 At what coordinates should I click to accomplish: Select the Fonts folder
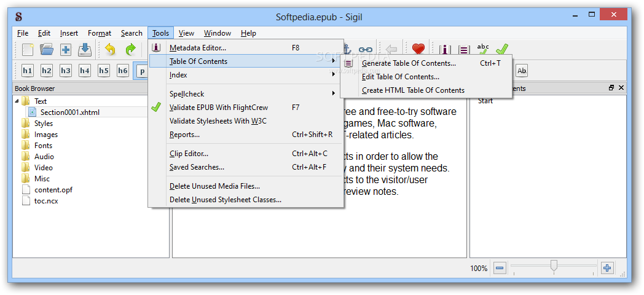coord(43,146)
